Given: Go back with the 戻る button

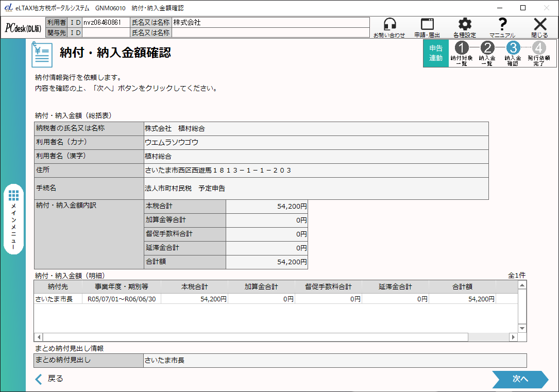Looking at the screenshot, I should 49,379.
